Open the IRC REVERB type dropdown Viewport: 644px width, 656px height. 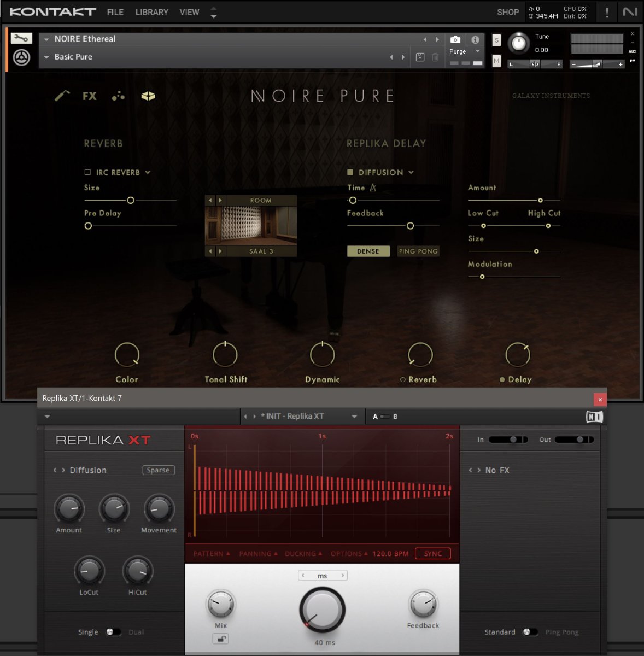pos(148,173)
